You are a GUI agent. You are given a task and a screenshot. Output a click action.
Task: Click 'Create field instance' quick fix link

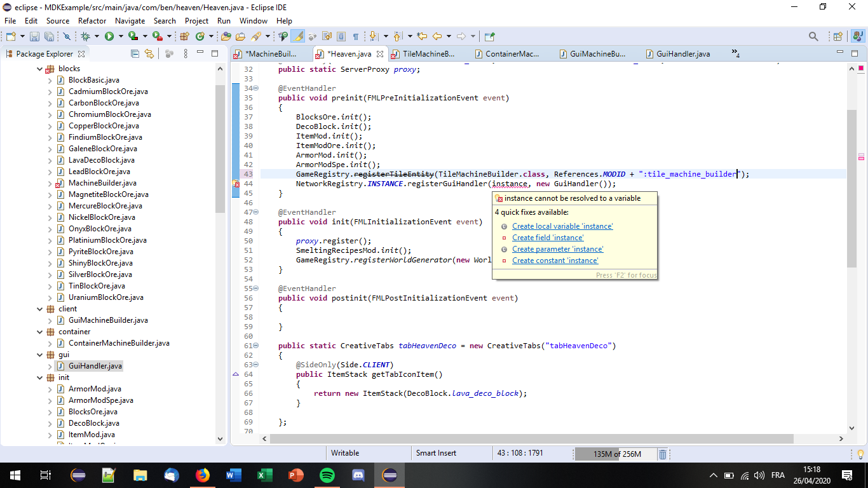(x=548, y=238)
